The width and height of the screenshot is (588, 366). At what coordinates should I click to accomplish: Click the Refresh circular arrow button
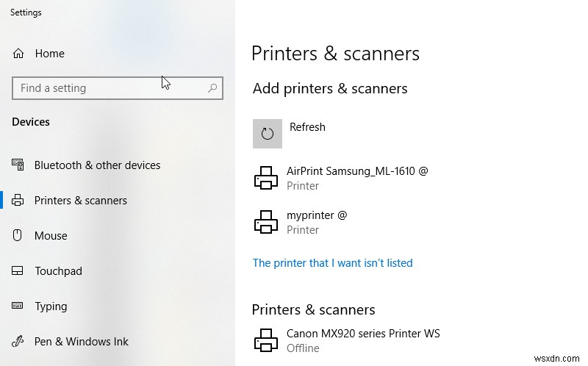(268, 134)
